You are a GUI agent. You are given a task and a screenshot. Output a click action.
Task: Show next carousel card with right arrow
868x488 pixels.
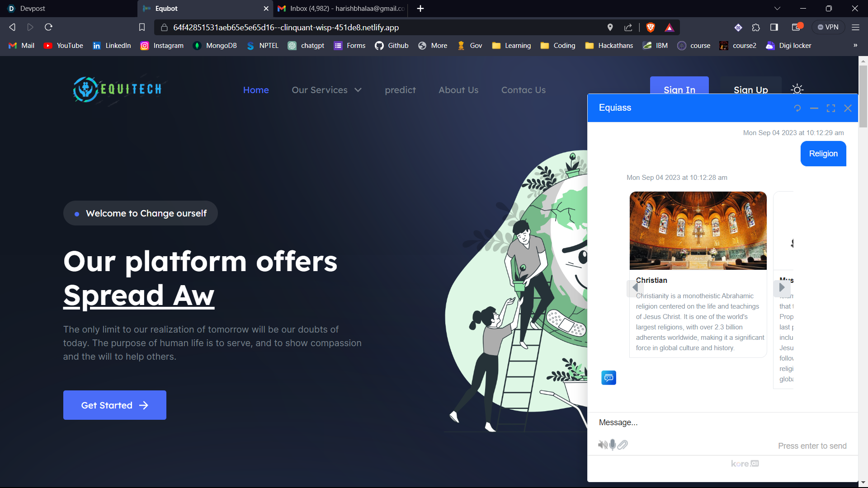coord(782,287)
